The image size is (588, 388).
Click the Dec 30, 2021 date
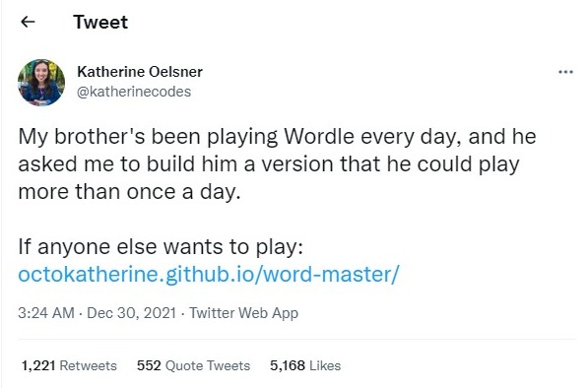coord(132,313)
